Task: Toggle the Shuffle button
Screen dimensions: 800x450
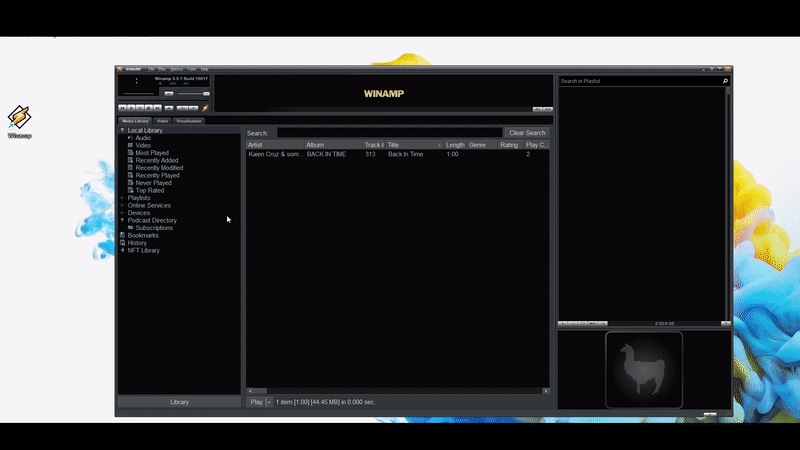Action: click(x=182, y=108)
